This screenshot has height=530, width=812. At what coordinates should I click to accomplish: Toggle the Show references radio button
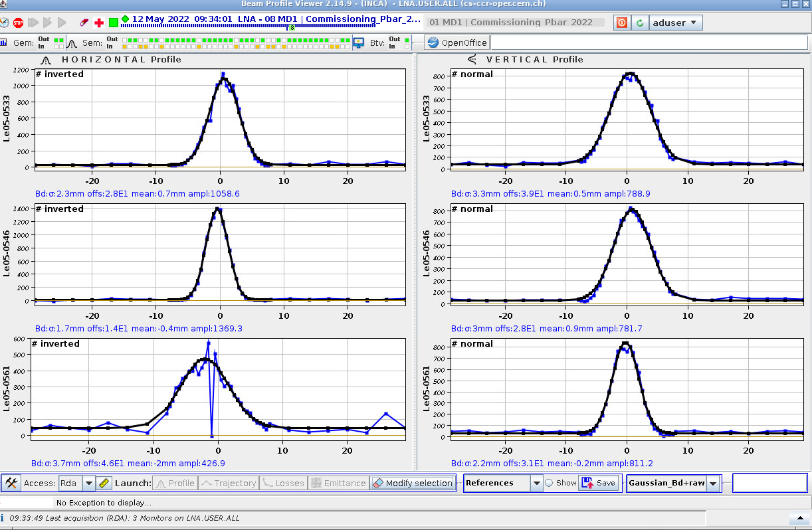(549, 483)
